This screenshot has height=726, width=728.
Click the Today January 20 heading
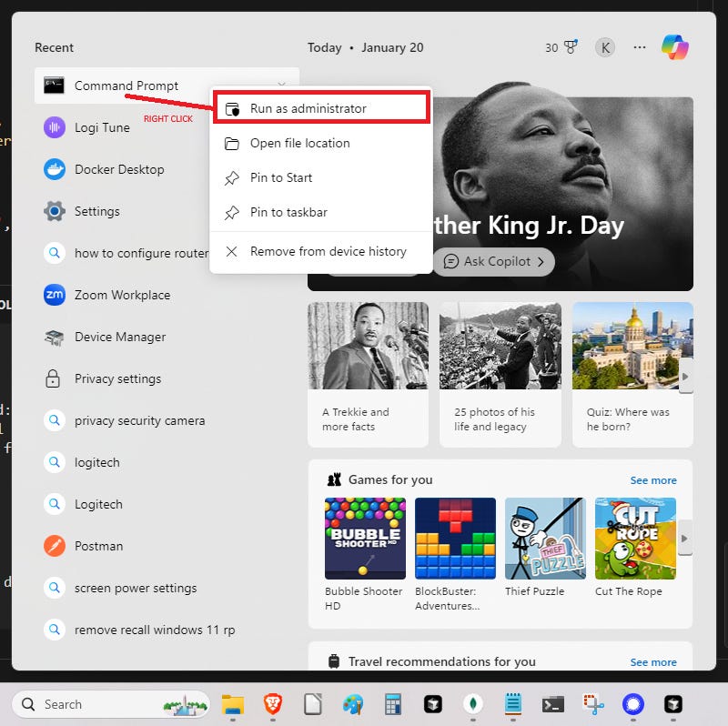(366, 47)
